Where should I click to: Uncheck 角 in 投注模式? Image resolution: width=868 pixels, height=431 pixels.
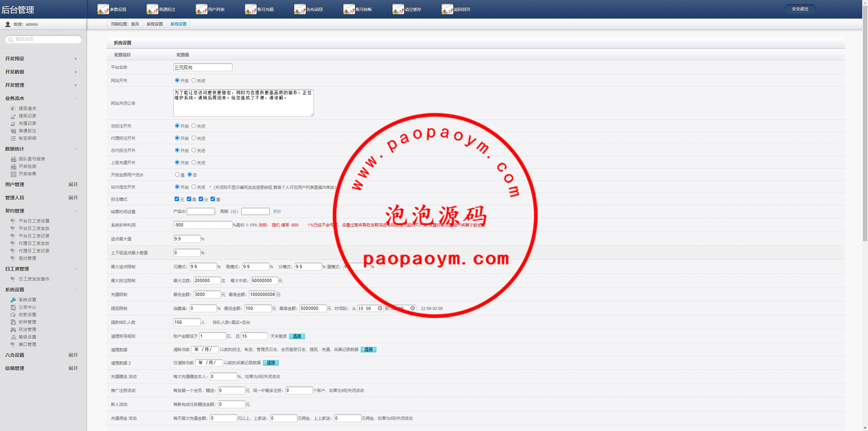point(189,199)
